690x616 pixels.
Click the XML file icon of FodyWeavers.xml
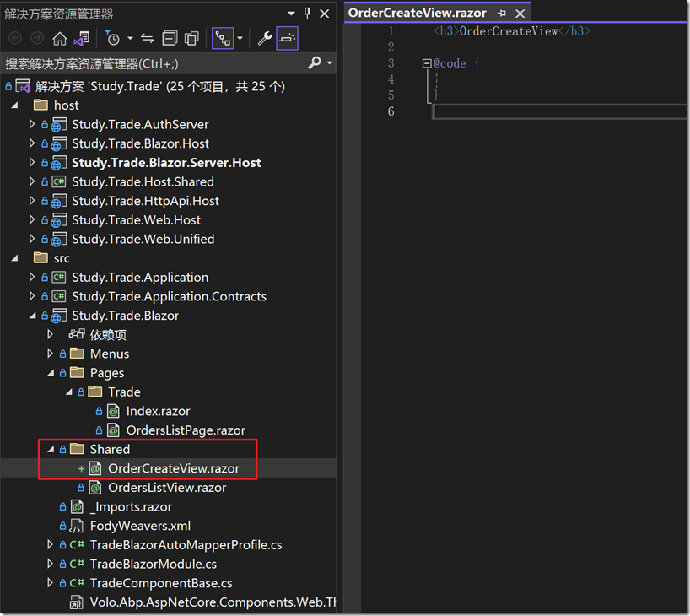[x=77, y=527]
